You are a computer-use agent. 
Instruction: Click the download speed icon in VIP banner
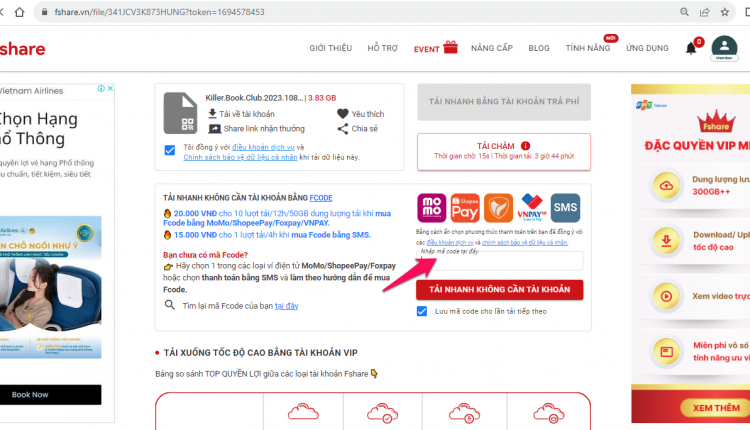(x=666, y=241)
